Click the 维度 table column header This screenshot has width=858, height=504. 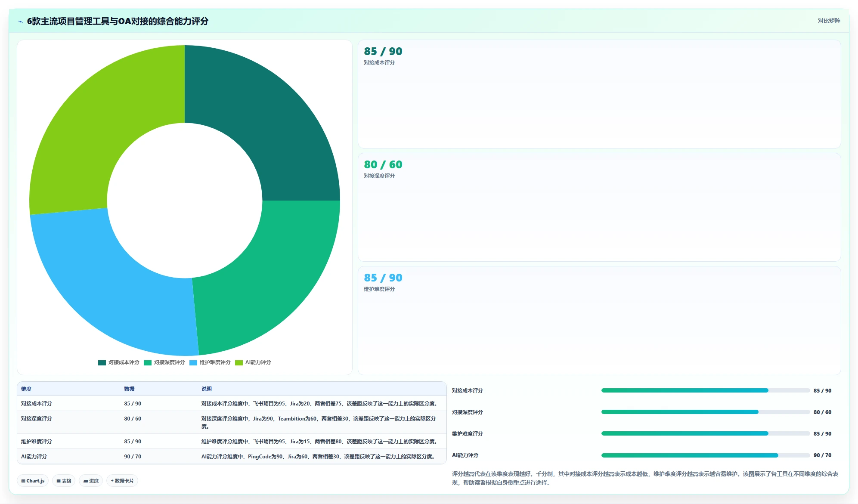(26, 389)
